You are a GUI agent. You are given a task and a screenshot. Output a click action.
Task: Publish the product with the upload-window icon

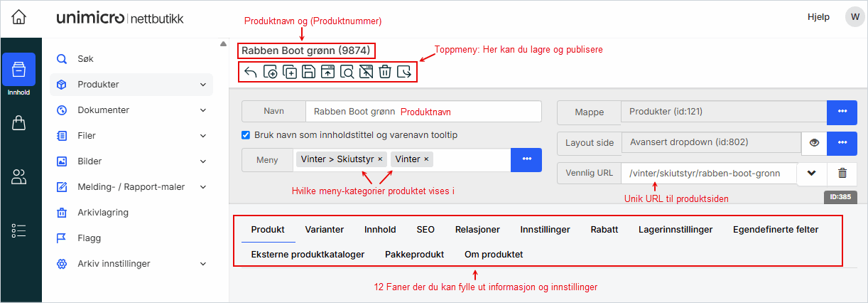click(x=327, y=71)
